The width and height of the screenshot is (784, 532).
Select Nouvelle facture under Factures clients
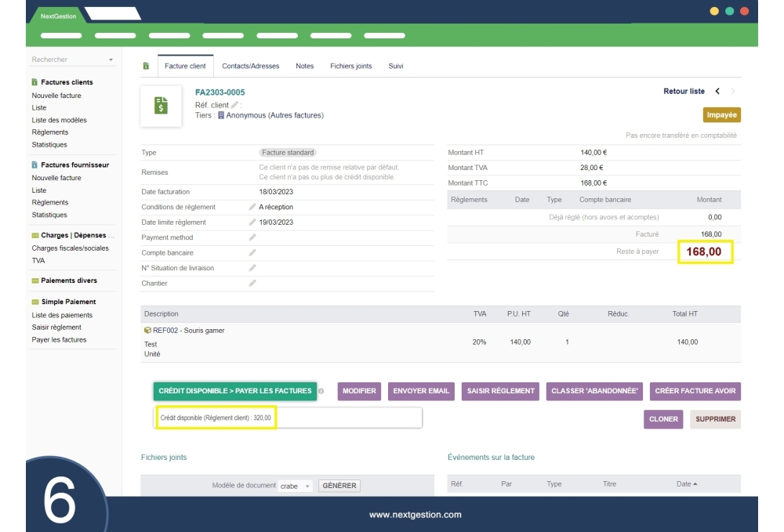click(56, 96)
